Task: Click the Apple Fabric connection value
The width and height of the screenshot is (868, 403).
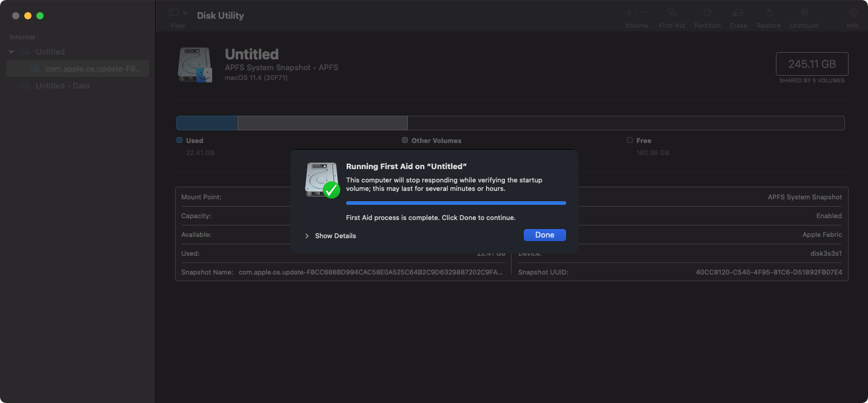Action: click(x=822, y=235)
